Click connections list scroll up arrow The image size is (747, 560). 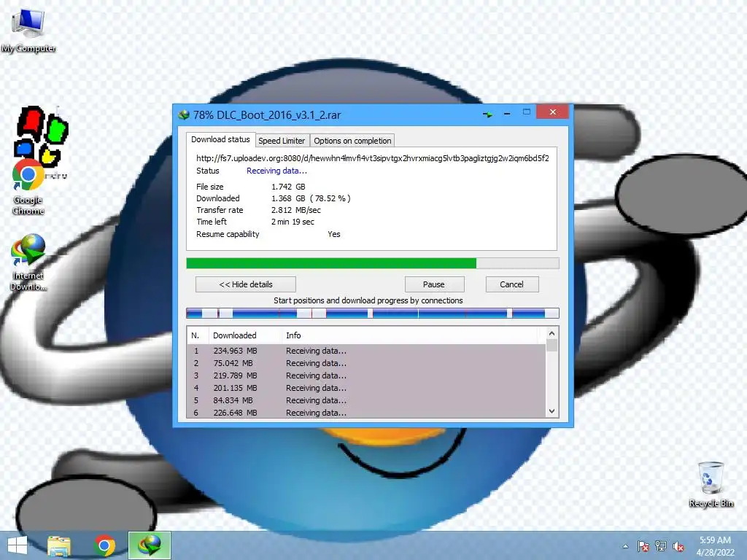(x=551, y=333)
